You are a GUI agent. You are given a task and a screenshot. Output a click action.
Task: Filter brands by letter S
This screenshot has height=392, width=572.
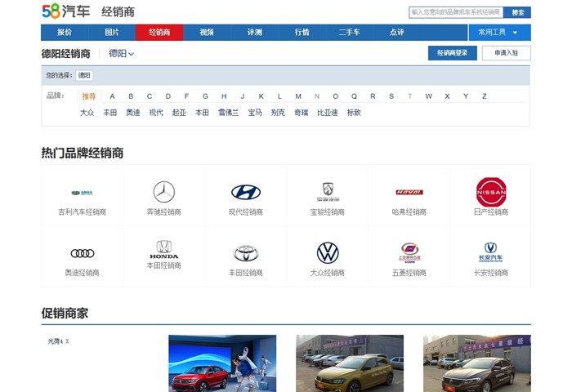391,96
